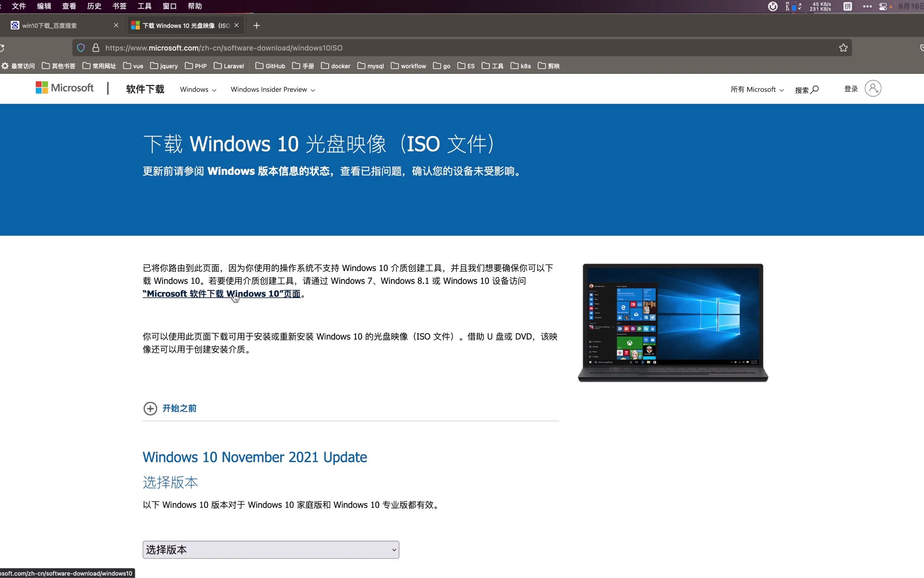Click the Windows 版本信息的状态 link in banner
The width and height of the screenshot is (924, 578).
click(x=269, y=171)
